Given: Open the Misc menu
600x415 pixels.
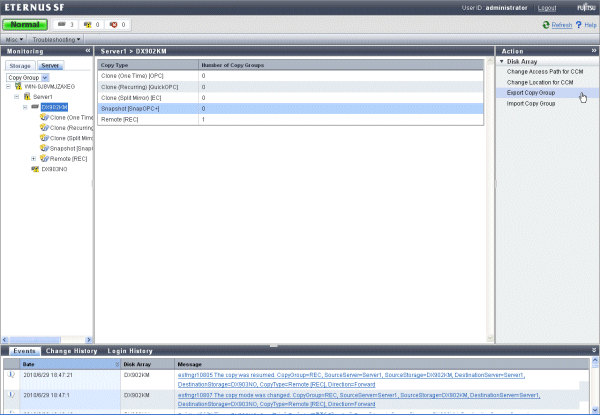Looking at the screenshot, I should point(15,39).
